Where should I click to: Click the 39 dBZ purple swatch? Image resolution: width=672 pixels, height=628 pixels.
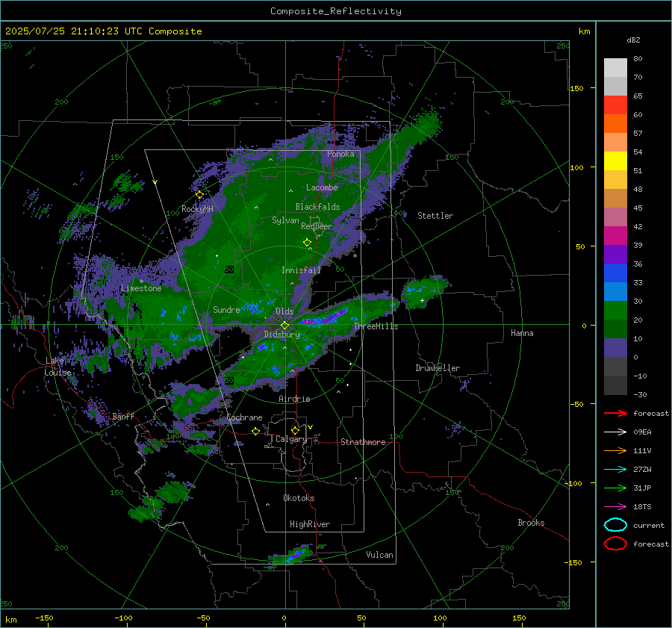click(615, 254)
